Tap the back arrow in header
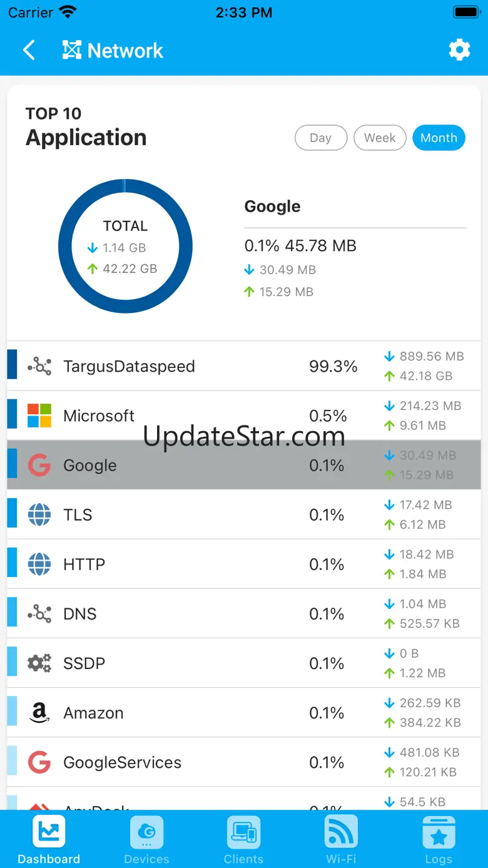 tap(29, 50)
